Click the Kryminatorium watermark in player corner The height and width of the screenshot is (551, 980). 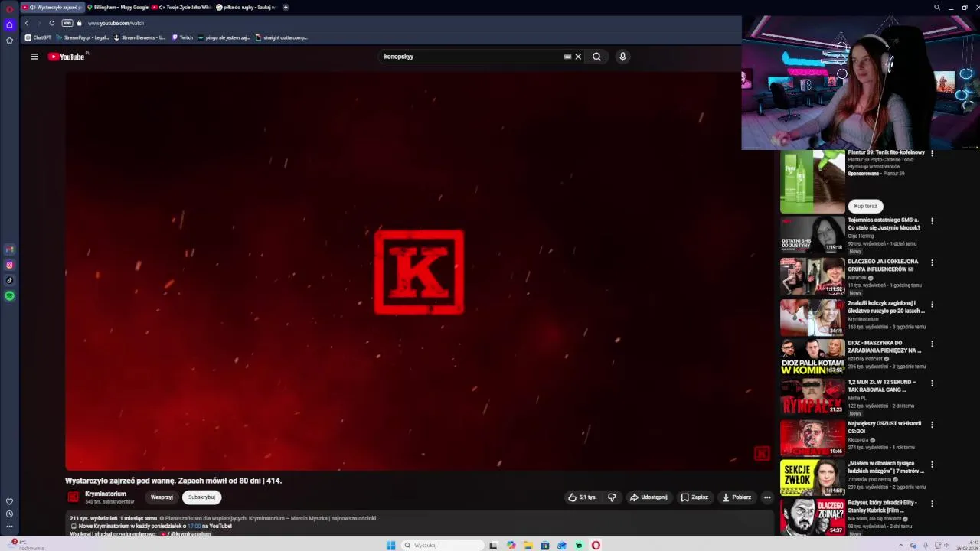click(762, 455)
